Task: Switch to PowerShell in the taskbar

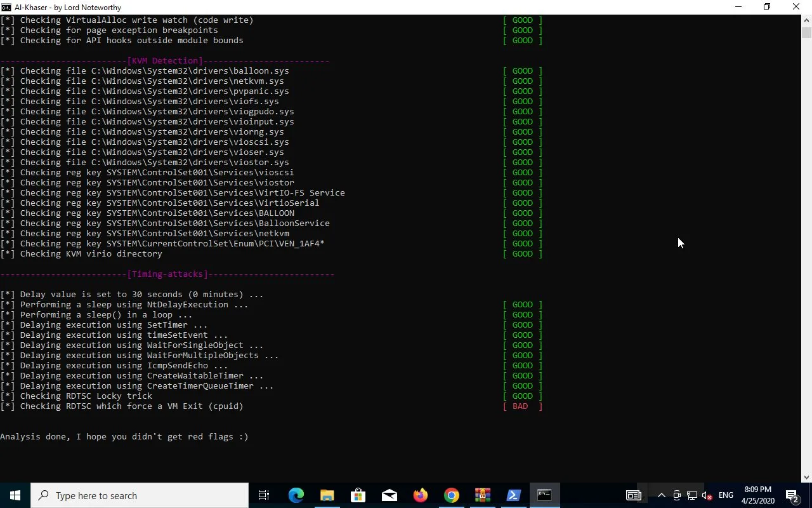Action: point(513,495)
